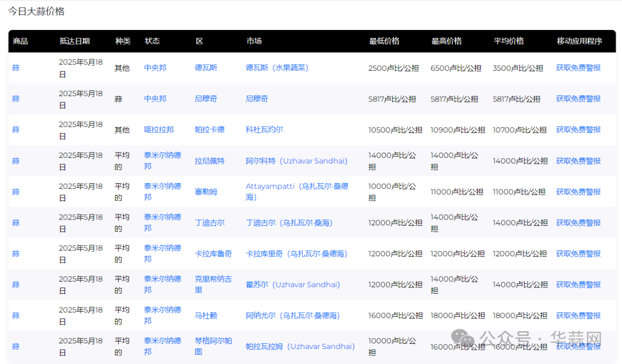Open the 尼穆奇 link in the 市场 column
The width and height of the screenshot is (622, 364).
click(257, 98)
